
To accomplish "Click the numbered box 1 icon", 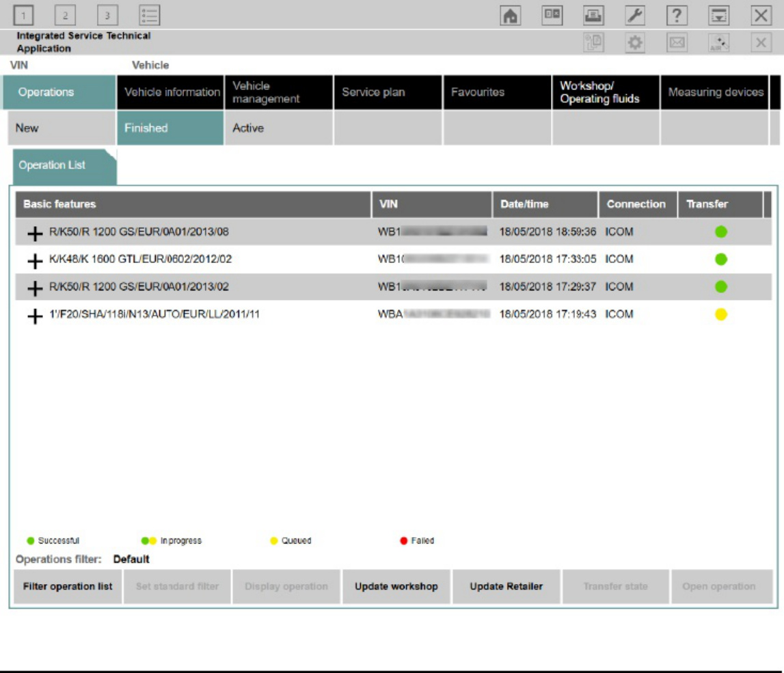I will click(23, 15).
